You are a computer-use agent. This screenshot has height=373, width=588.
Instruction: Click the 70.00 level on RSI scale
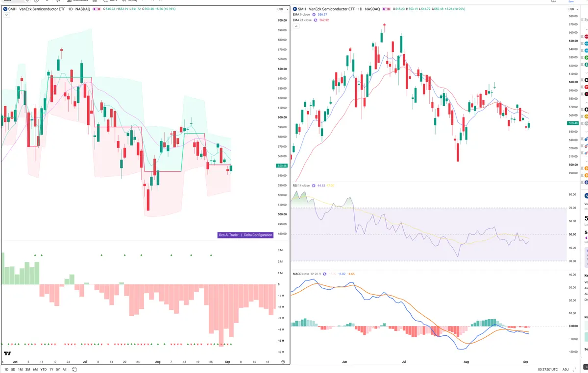pos(572,208)
